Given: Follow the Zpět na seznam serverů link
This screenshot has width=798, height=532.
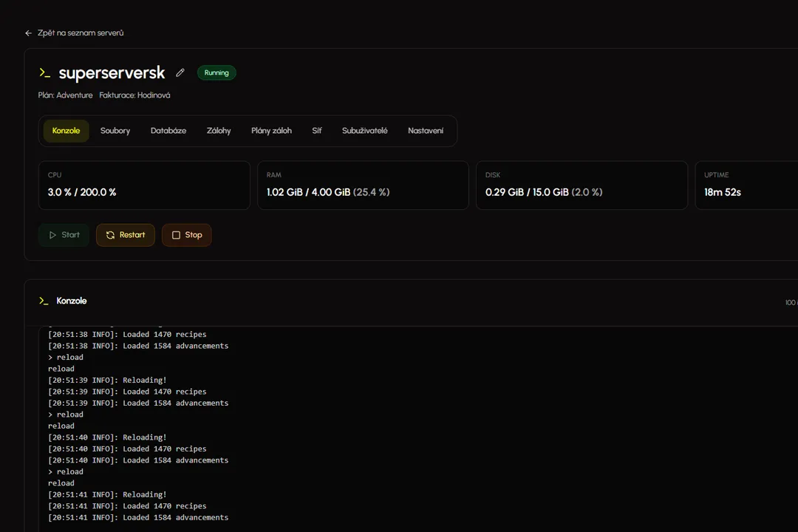Looking at the screenshot, I should 80,33.
